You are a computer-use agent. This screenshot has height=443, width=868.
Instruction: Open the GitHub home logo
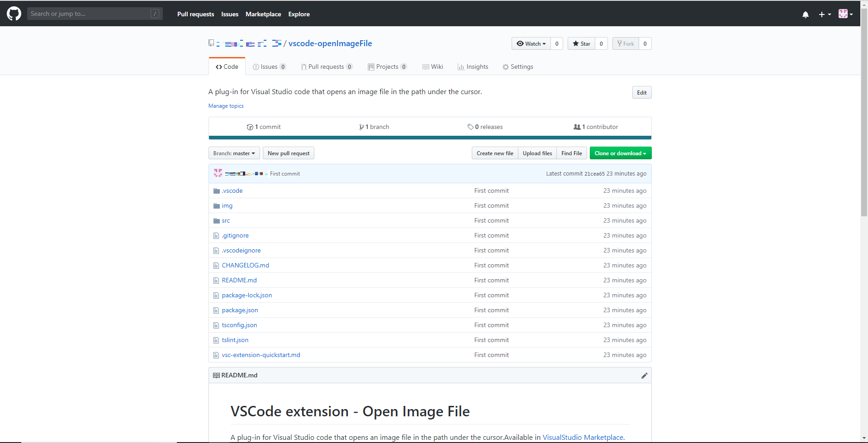[14, 14]
